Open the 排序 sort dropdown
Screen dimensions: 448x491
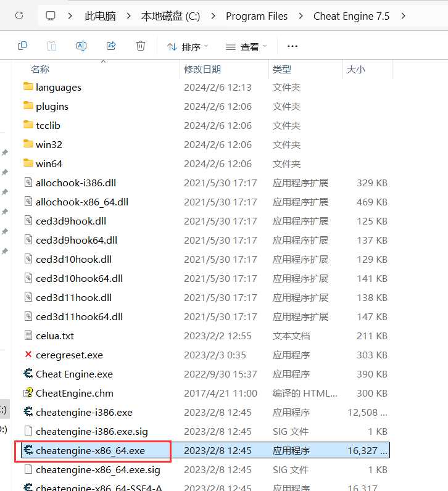pos(188,47)
